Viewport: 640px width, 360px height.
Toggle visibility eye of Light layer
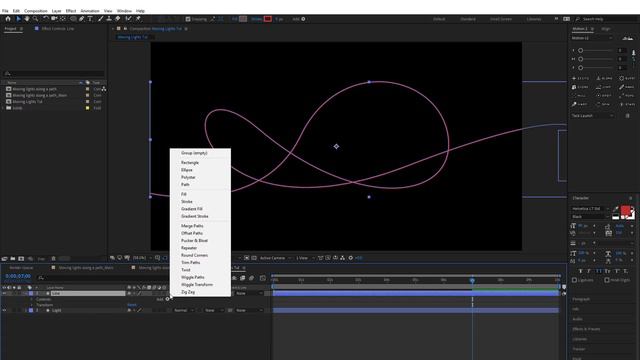click(4, 311)
